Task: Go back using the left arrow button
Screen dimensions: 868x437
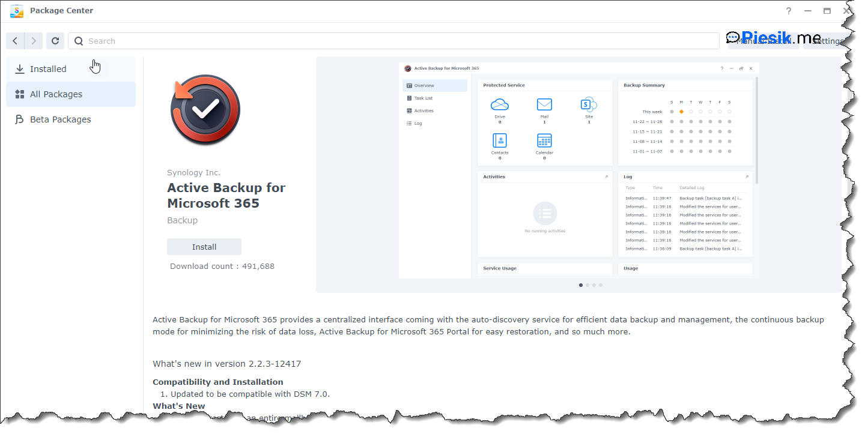Action: [15, 41]
